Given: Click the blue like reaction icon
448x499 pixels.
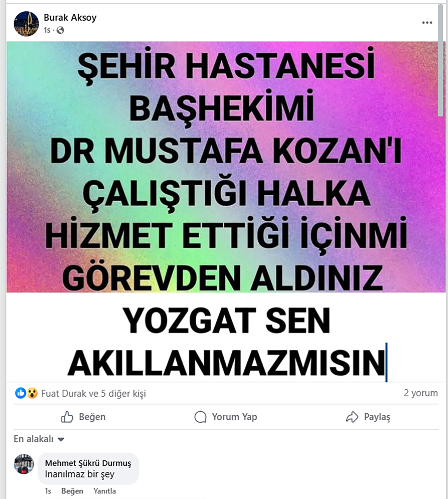Looking at the screenshot, I should click(x=21, y=393).
